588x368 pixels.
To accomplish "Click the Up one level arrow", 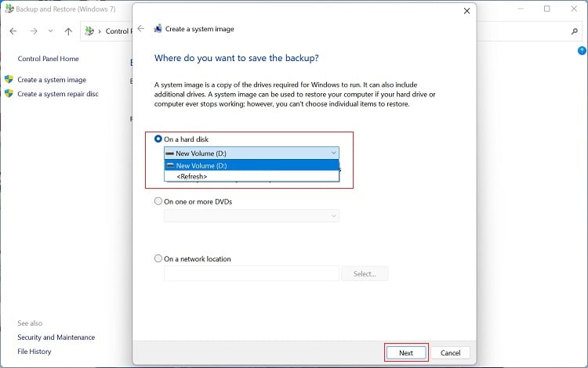I will 69,31.
